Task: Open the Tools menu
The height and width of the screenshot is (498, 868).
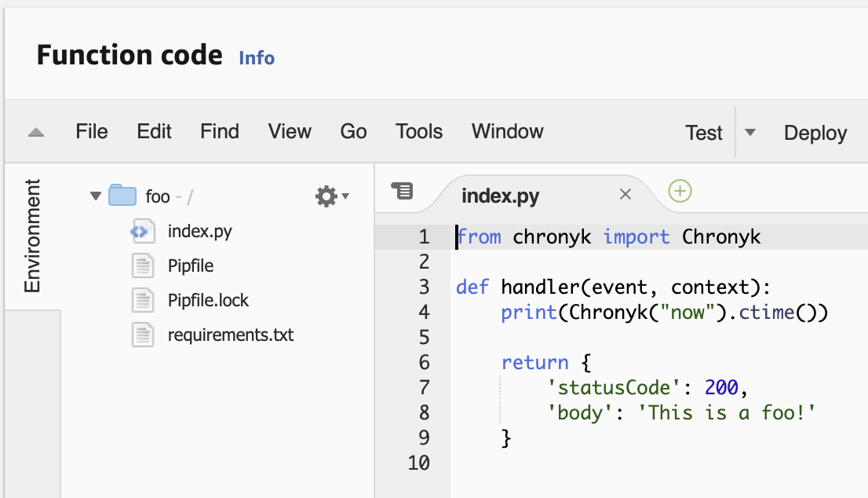Action: (419, 132)
